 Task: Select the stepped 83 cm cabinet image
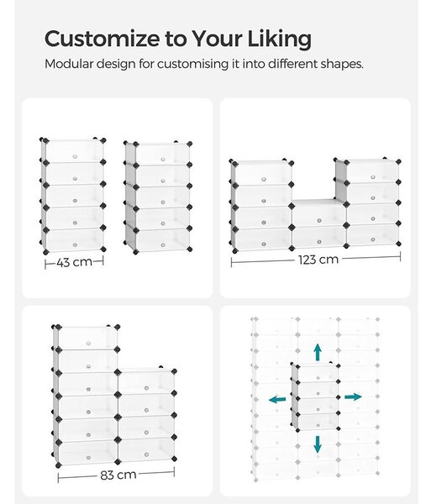(117, 401)
